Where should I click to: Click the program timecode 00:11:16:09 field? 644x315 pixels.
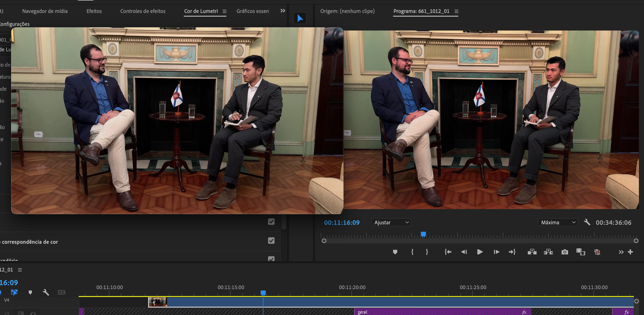(341, 222)
